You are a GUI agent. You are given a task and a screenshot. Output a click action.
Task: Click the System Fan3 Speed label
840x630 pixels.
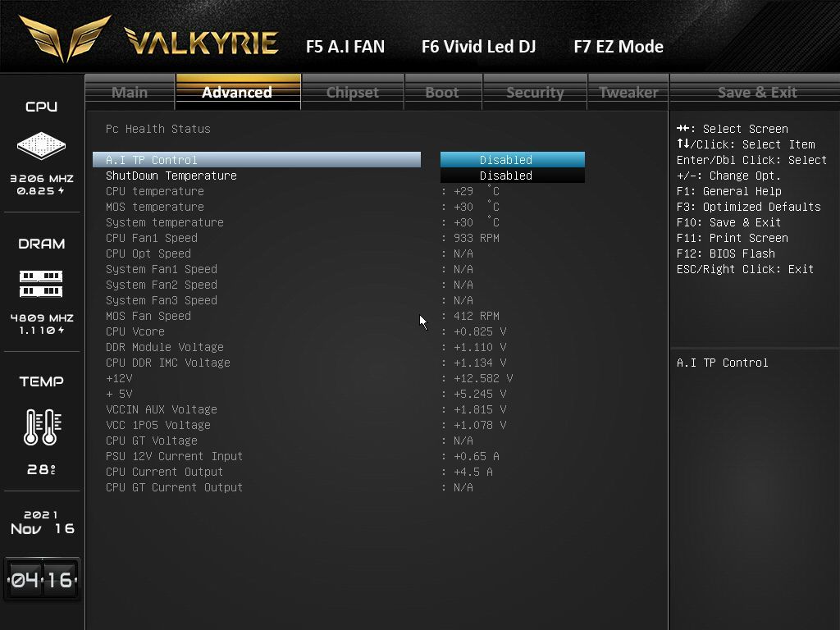(162, 300)
